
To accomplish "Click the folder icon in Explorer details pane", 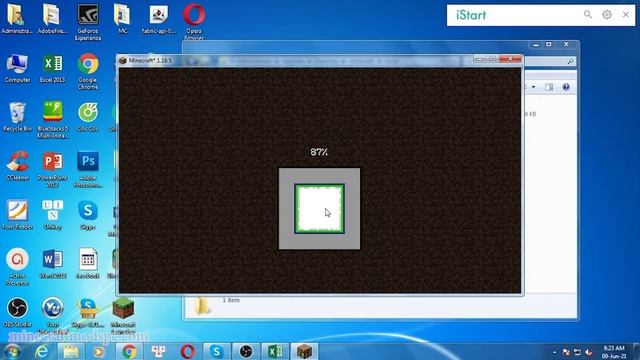I will [x=202, y=306].
